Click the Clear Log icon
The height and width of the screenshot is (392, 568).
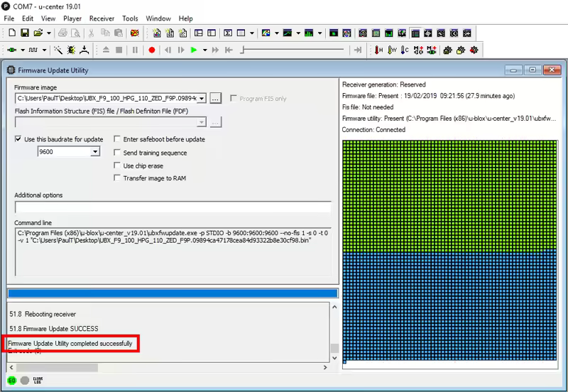(39, 381)
